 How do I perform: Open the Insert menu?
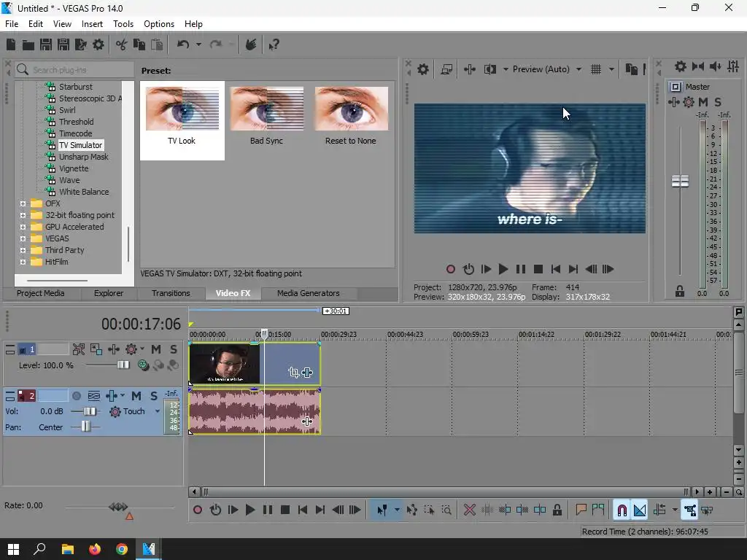[x=92, y=24]
